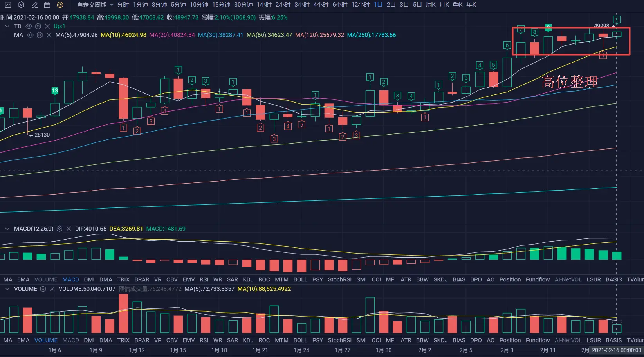Open the 自定义周期 custom period dropdown
The image size is (644, 357).
(x=95, y=5)
